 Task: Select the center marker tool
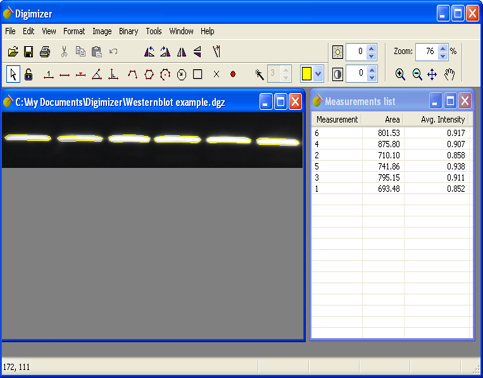pyautogui.click(x=81, y=74)
